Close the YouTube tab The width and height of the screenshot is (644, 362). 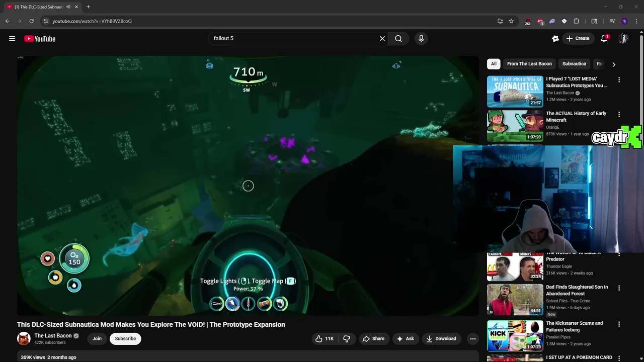76,7
